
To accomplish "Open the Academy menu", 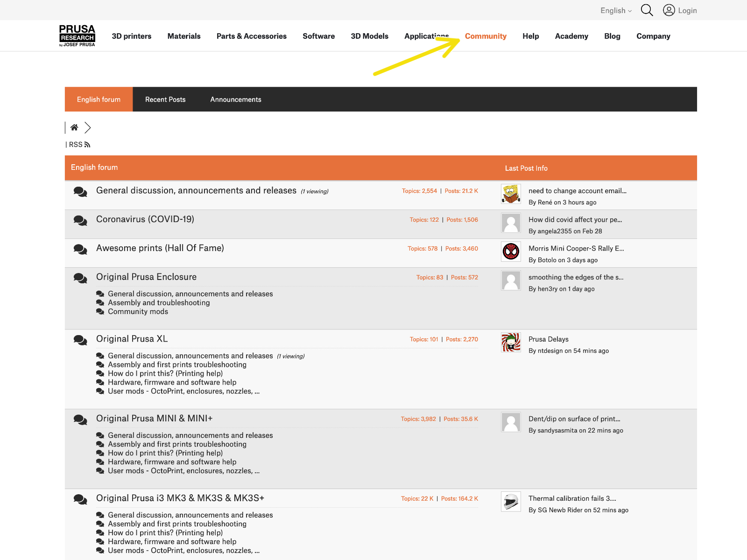I will click(571, 36).
